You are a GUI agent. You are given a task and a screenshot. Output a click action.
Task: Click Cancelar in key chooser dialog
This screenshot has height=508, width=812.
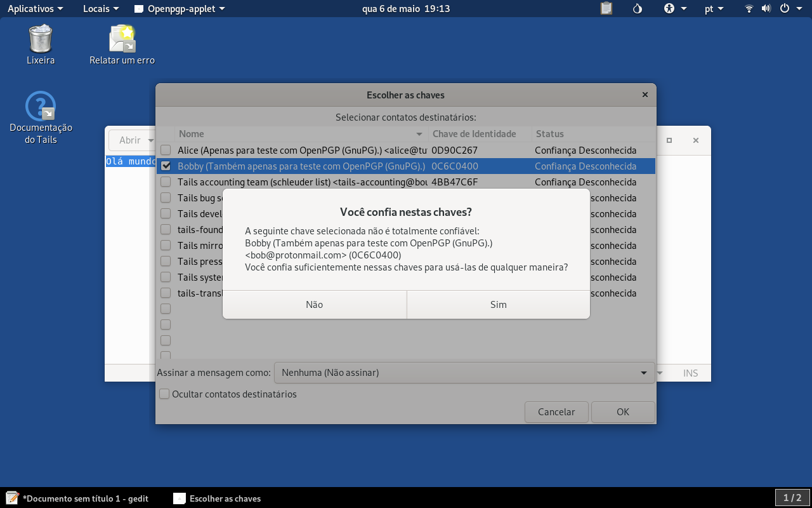coord(556,412)
